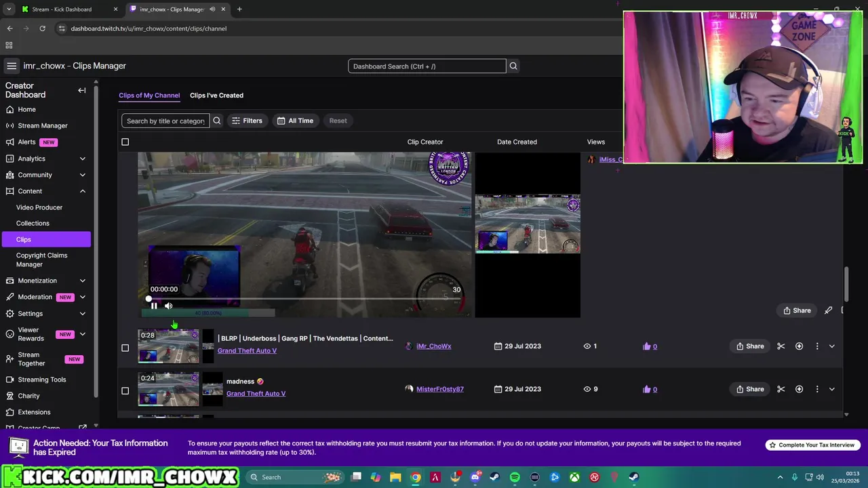Focus the Dashboard Search input field

coord(427,66)
